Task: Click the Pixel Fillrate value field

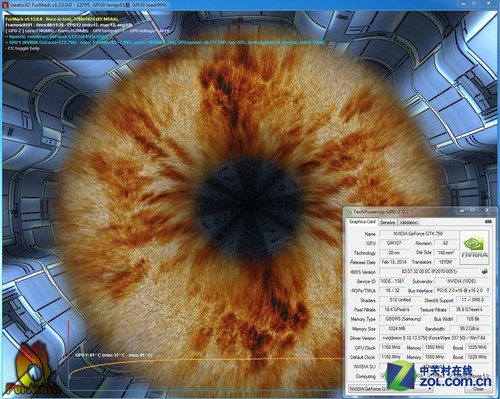Action: pos(397,309)
